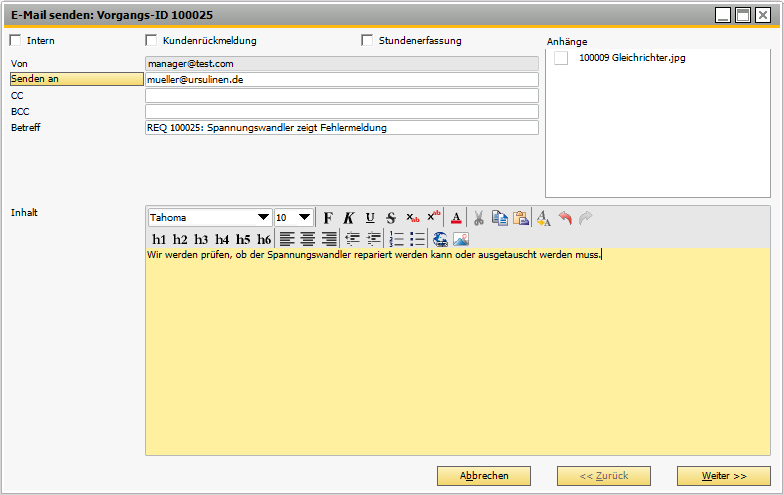
Task: Insert an image into the email body
Action: coord(461,239)
